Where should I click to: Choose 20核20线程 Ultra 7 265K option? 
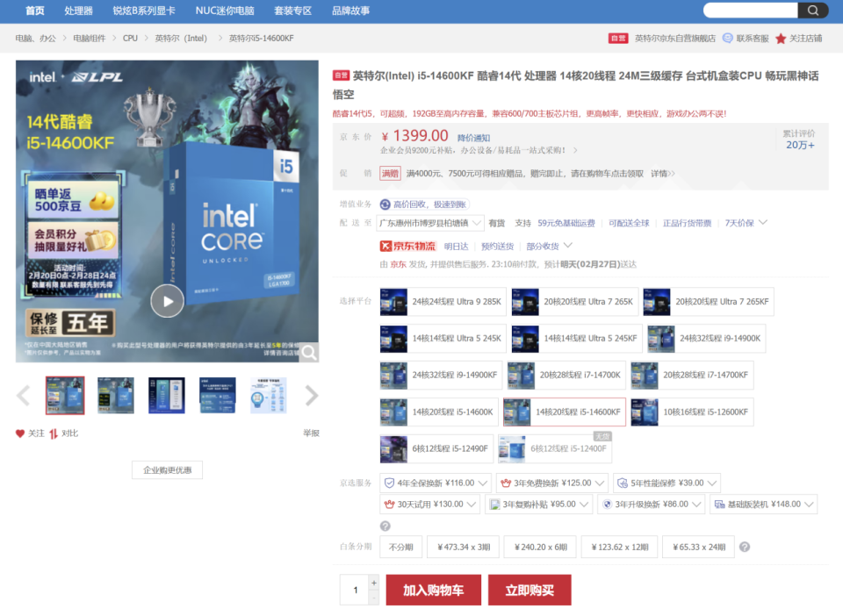(574, 302)
